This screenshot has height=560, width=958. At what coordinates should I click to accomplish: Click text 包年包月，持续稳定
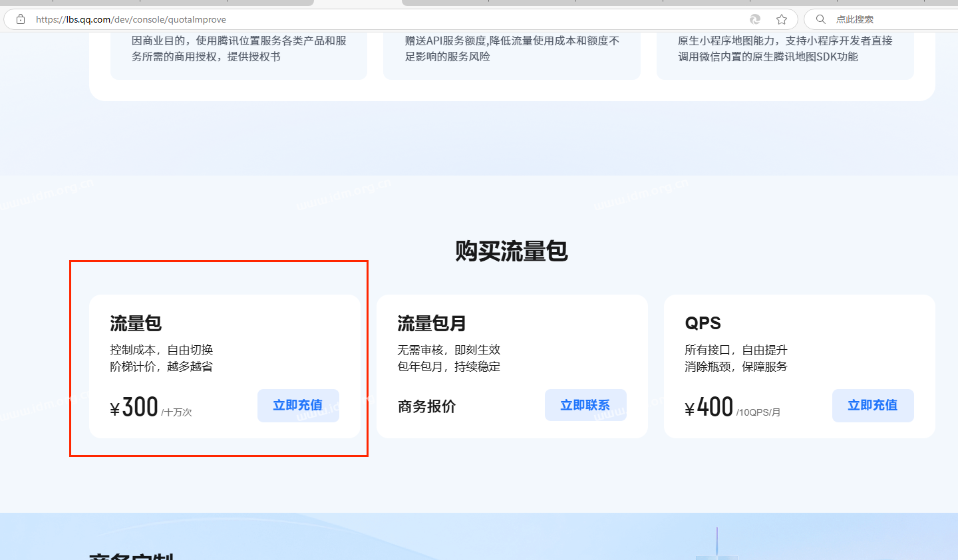(x=449, y=366)
